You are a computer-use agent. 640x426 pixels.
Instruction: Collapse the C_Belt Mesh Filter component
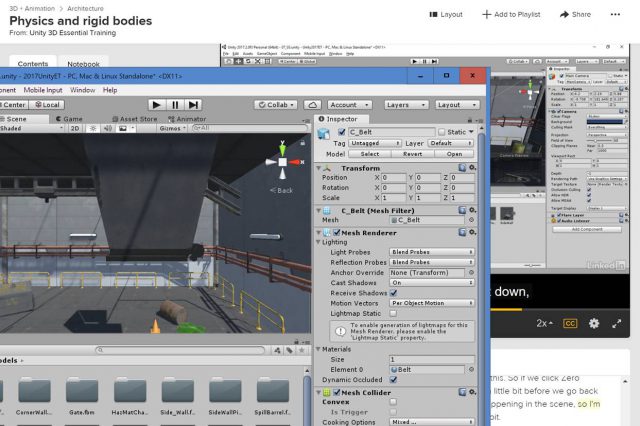click(x=319, y=211)
